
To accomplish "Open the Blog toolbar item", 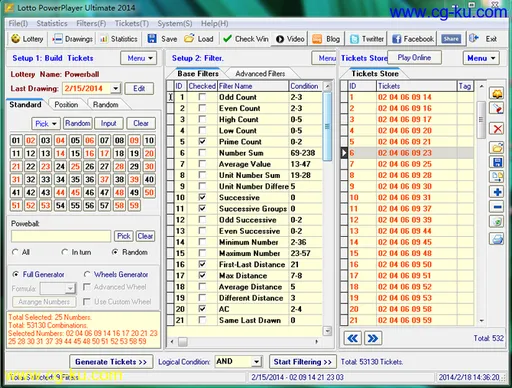I will pos(326,39).
